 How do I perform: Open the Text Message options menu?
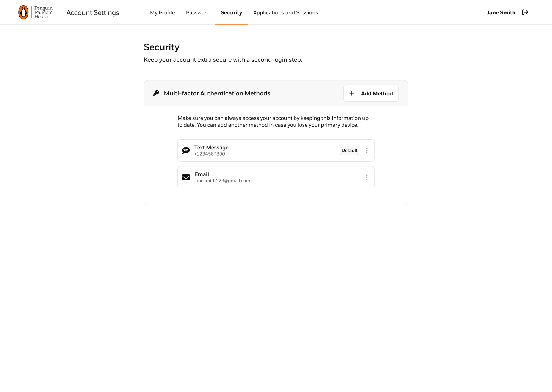point(367,150)
